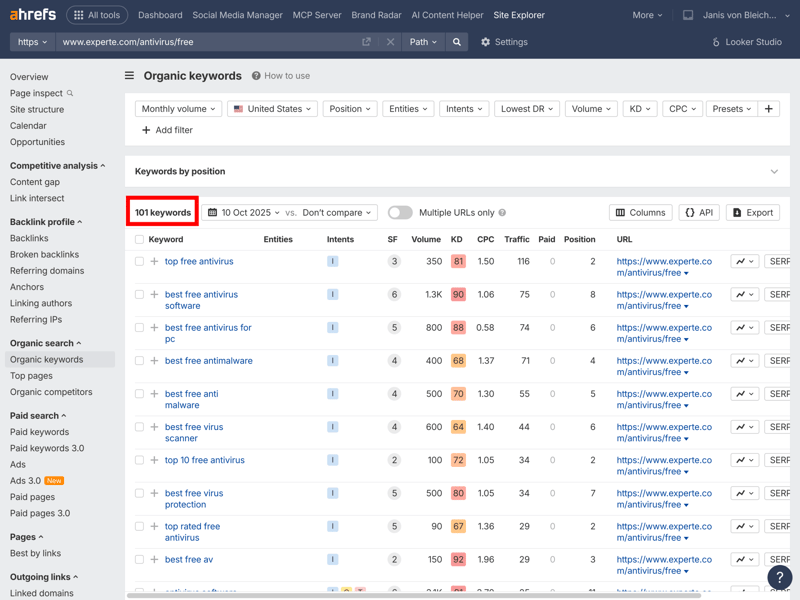800x600 pixels.
Task: Click the hamburger menu icon beside Organic keywords
Action: pos(129,76)
